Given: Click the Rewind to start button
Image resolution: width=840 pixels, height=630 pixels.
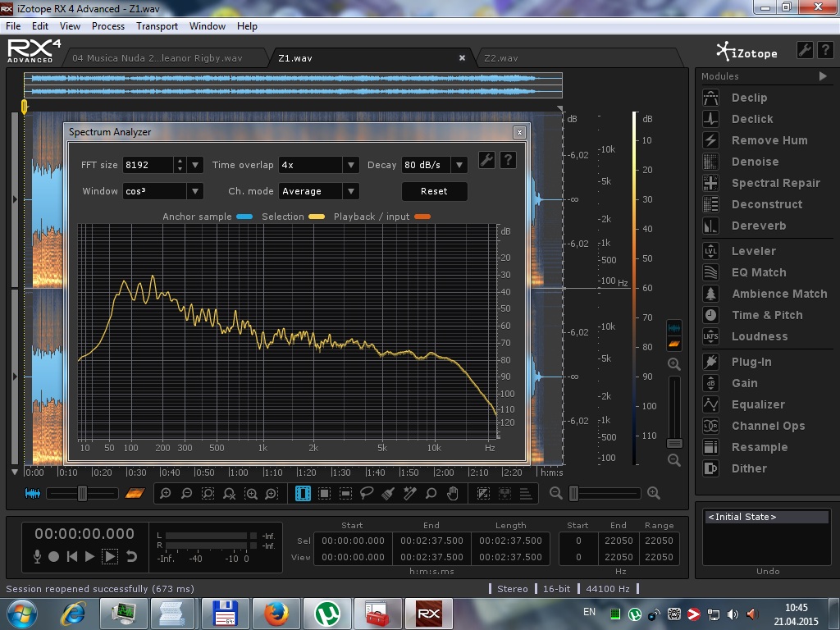Looking at the screenshot, I should tap(72, 557).
